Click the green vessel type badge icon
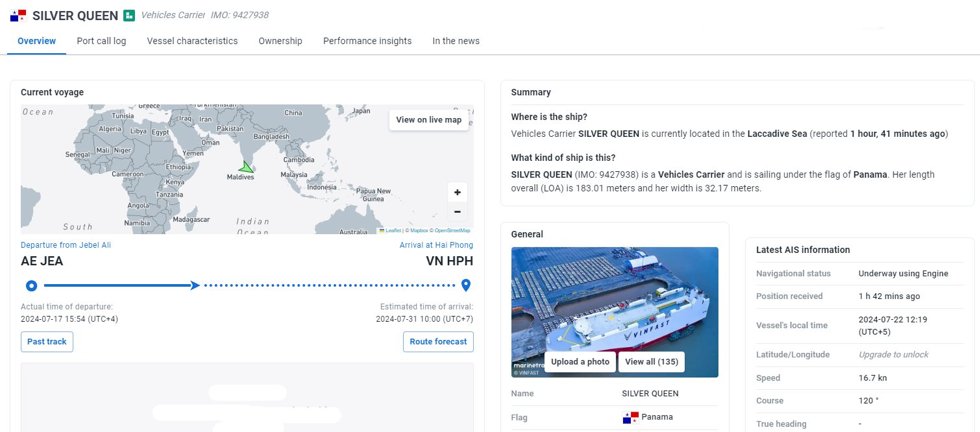 pyautogui.click(x=129, y=16)
